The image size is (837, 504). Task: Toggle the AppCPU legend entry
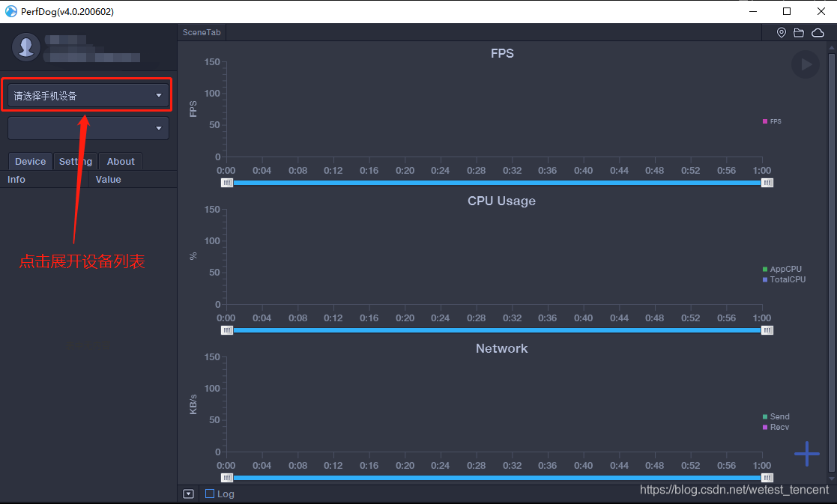[x=782, y=270]
